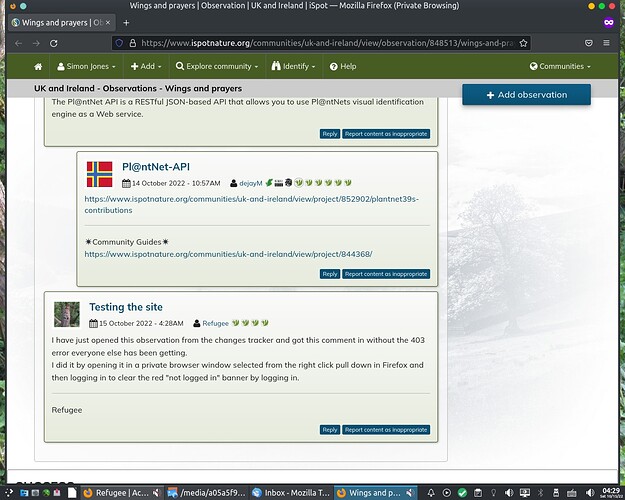Open the notifications bell in system tray
Viewport: 625px width, 500px height.
[x=431, y=493]
